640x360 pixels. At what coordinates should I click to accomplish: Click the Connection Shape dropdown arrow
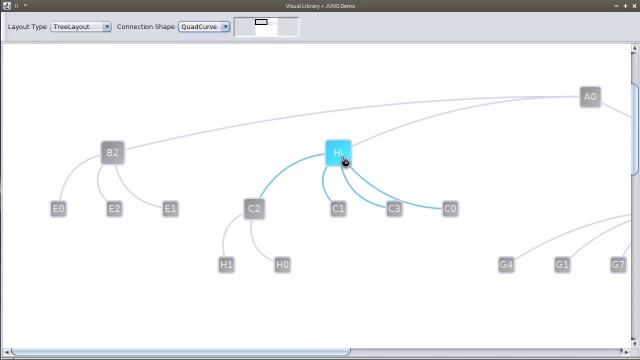coord(225,27)
